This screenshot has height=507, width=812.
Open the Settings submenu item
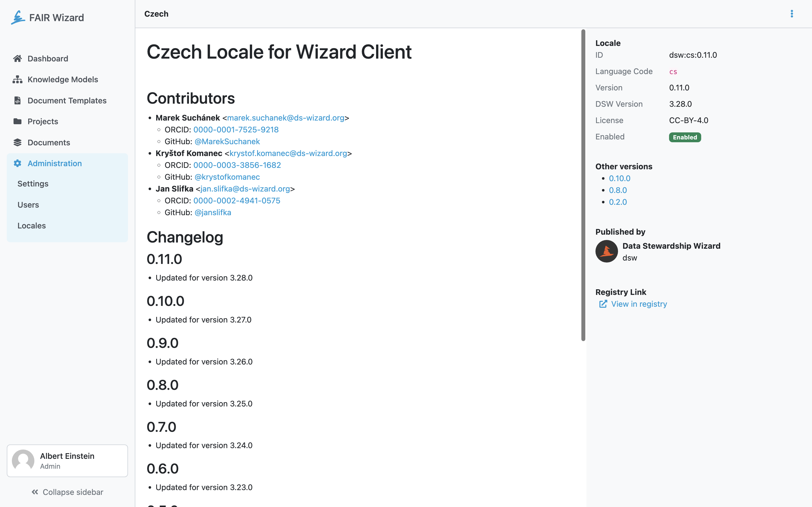tap(33, 184)
